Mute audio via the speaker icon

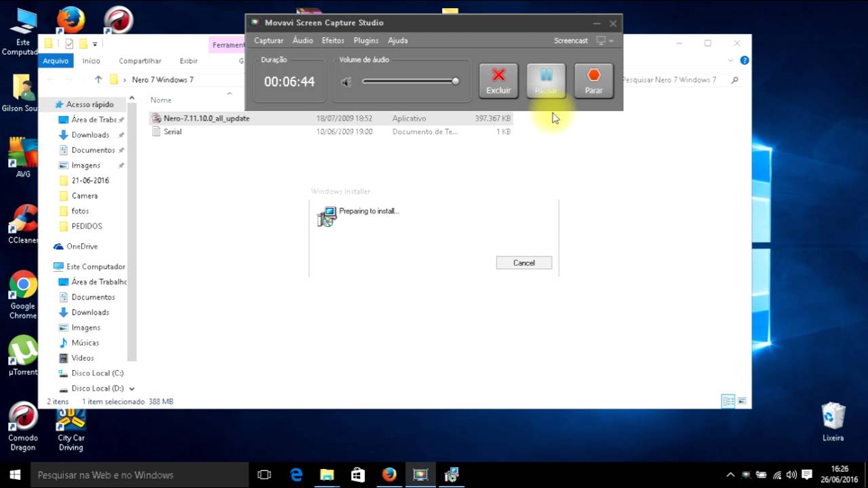click(x=347, y=82)
